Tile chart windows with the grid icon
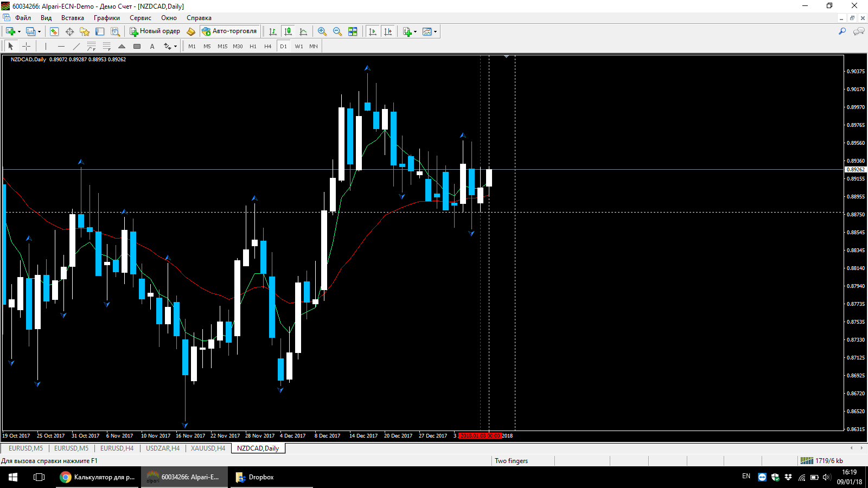 coord(353,31)
